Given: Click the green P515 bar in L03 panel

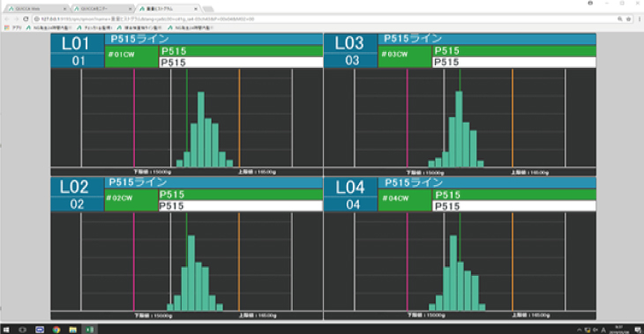Looking at the screenshot, I should [x=514, y=51].
